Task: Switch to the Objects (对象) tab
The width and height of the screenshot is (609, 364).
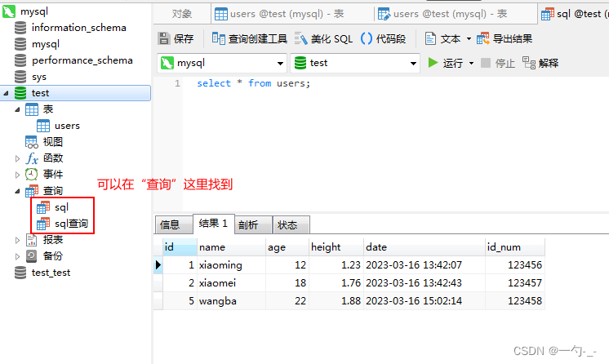Action: click(x=182, y=14)
